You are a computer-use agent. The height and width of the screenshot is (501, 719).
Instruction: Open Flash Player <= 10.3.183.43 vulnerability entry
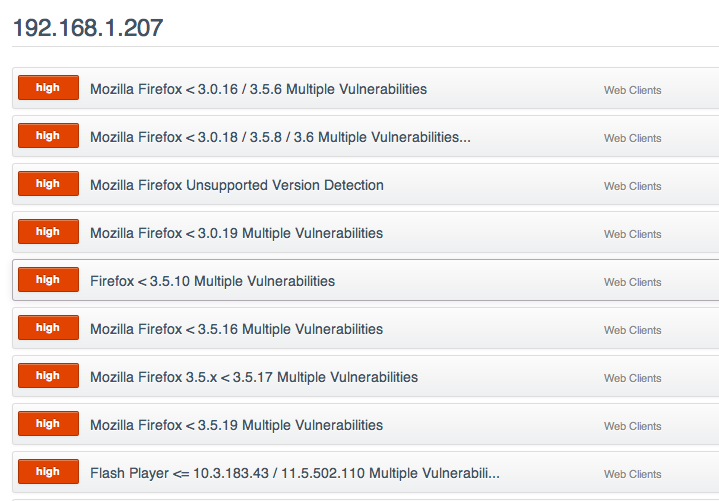(365, 473)
